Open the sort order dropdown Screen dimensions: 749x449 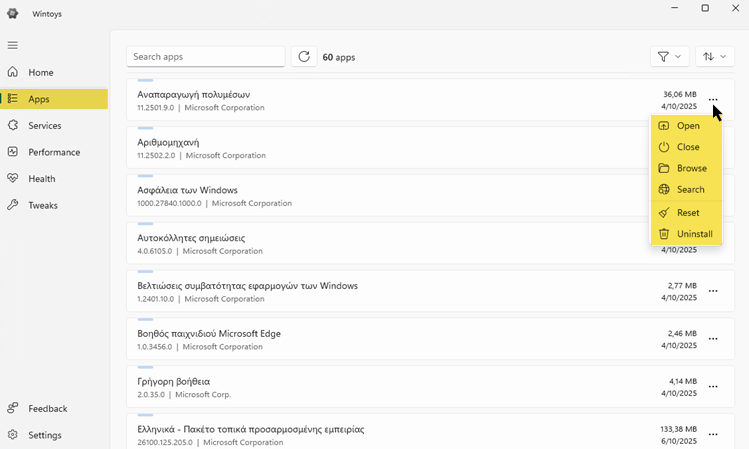pos(713,57)
